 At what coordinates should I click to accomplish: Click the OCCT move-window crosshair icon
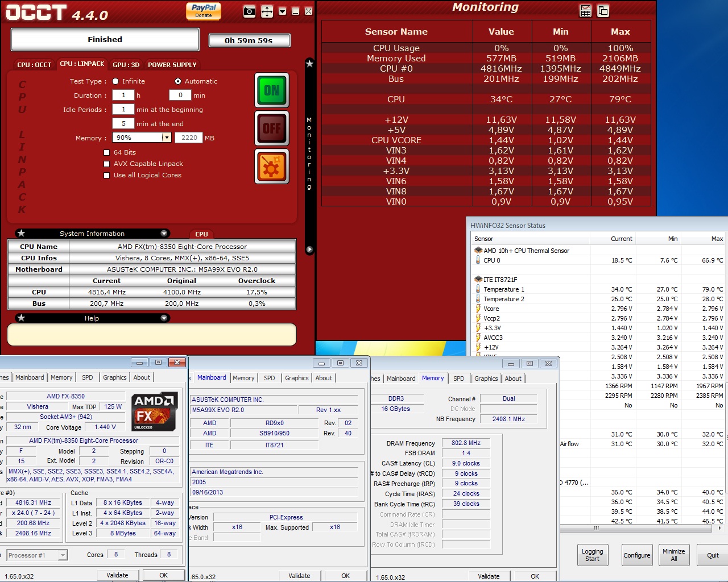click(x=267, y=11)
